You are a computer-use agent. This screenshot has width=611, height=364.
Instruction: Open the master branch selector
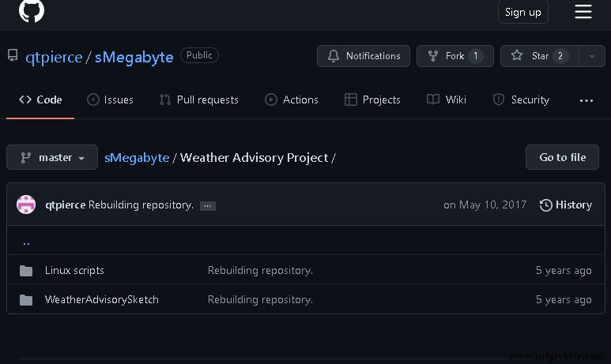52,157
